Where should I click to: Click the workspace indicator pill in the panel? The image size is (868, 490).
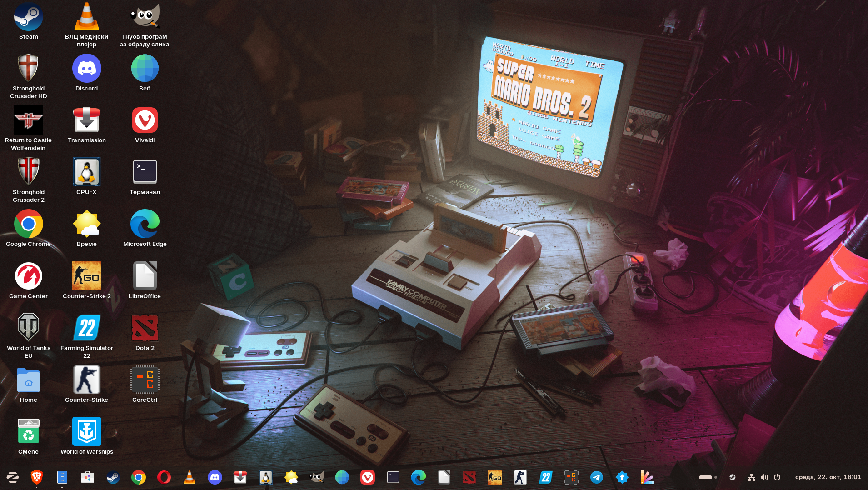(x=706, y=477)
